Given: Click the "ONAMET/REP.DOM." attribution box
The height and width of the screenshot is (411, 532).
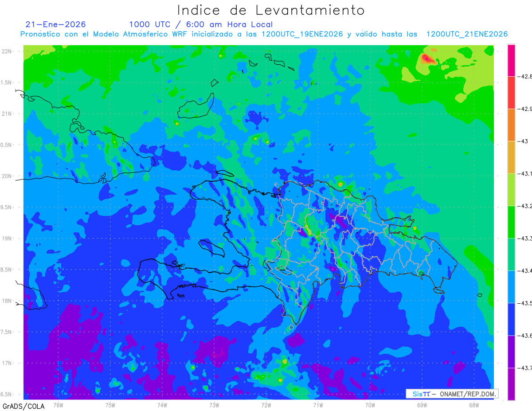Looking at the screenshot, I should coord(451,394).
